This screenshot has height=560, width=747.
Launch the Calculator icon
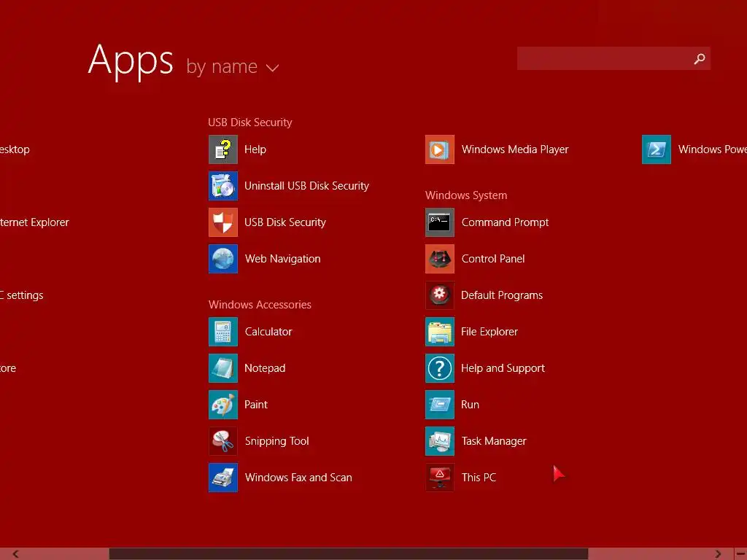[x=223, y=332]
